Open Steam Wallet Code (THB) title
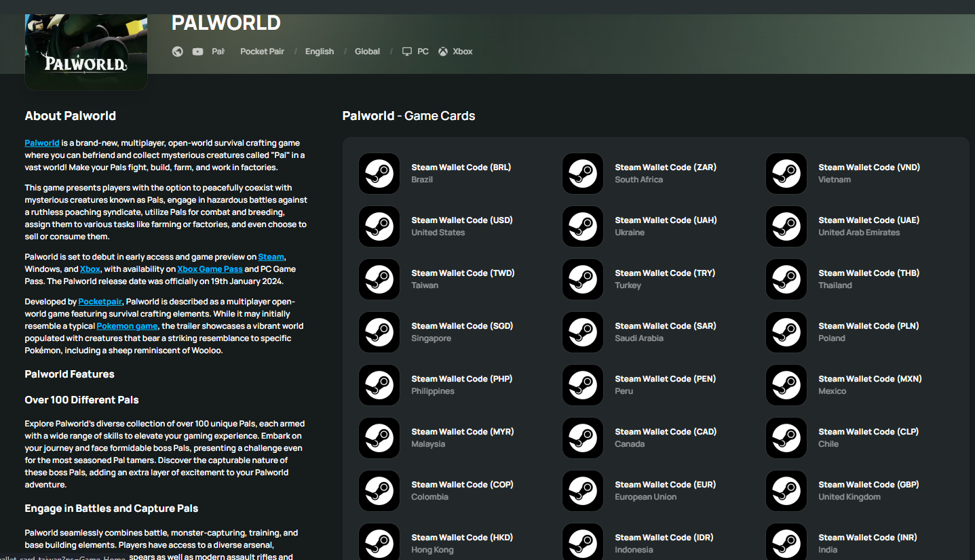 869,273
